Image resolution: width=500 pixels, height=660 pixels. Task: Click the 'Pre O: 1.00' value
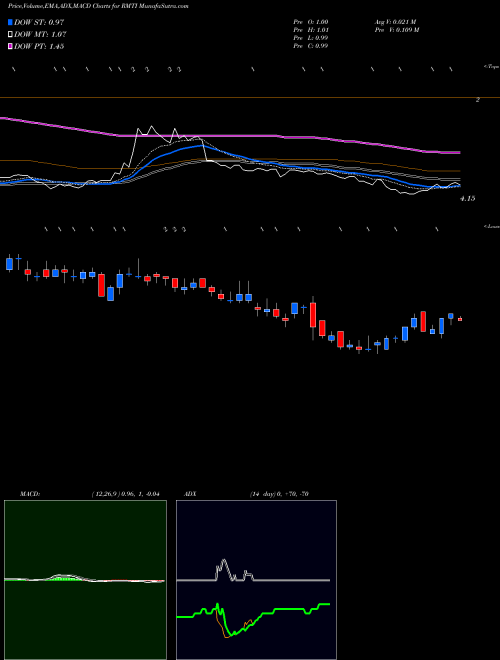[311, 22]
